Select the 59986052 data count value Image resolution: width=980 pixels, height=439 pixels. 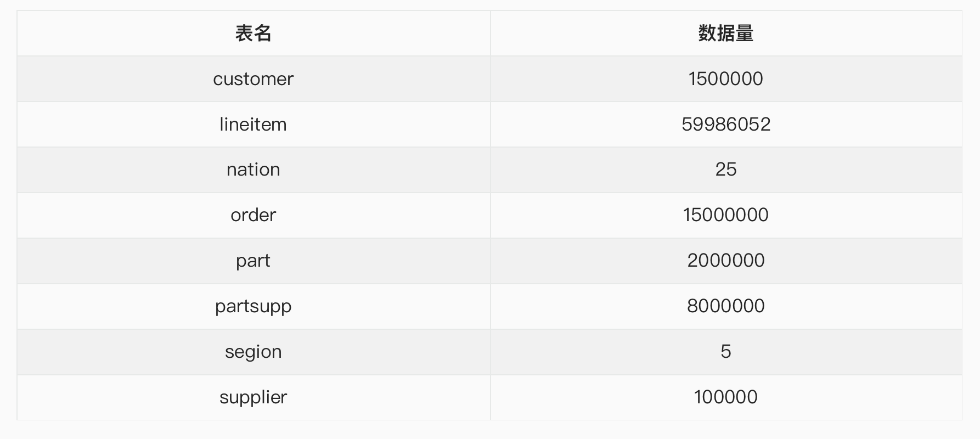[725, 125]
